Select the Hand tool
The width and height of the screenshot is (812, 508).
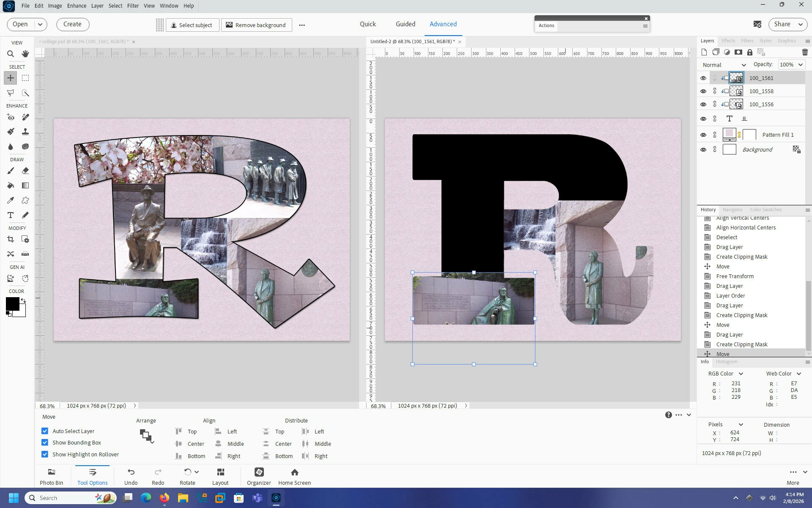(25, 54)
